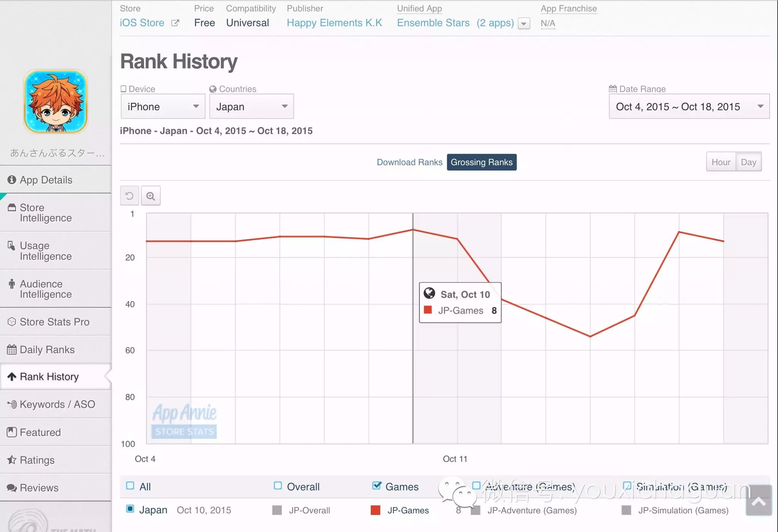Click the Ensemble Stars unified app link
Viewport: 778px width, 532px height.
(433, 23)
